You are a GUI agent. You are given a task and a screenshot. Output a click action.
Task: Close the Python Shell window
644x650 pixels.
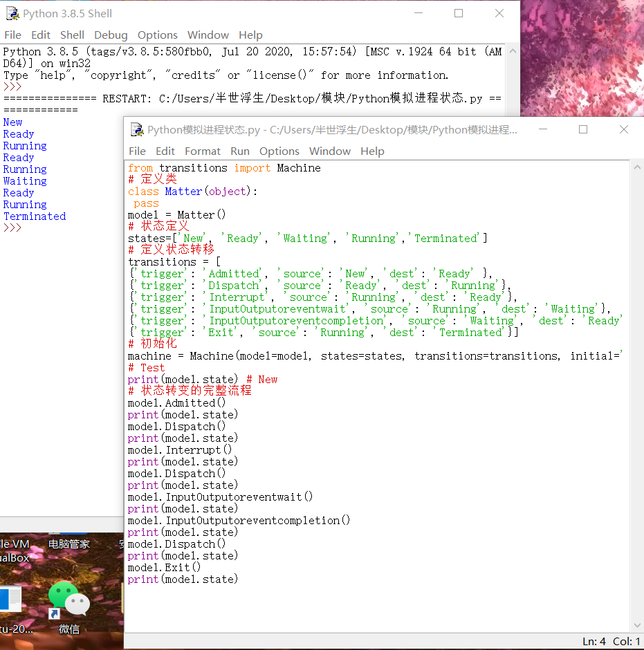[x=499, y=13]
